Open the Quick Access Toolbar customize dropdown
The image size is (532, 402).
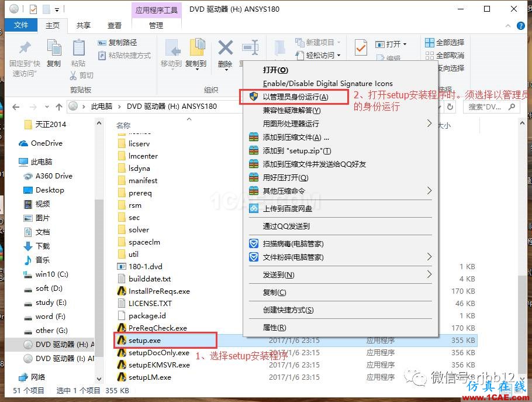tap(57, 10)
